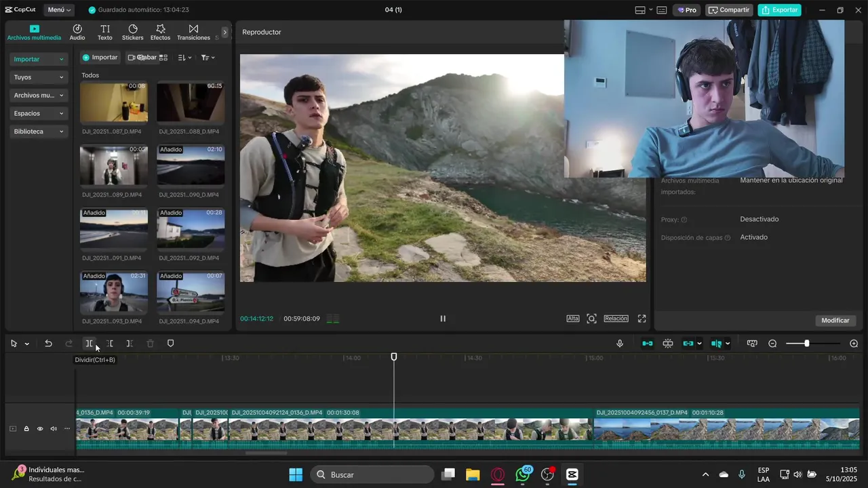Switch to Archivos multimedia tab
Image resolution: width=868 pixels, height=488 pixels.
[34, 33]
